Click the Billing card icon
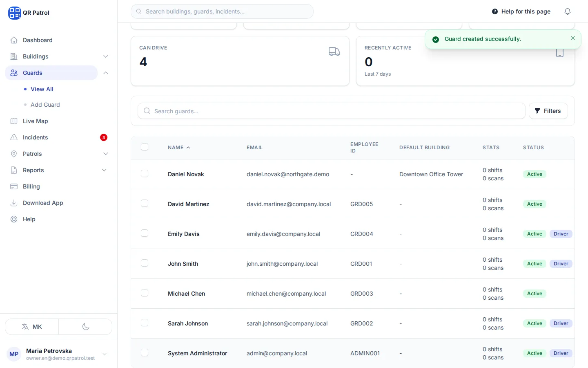 14,186
